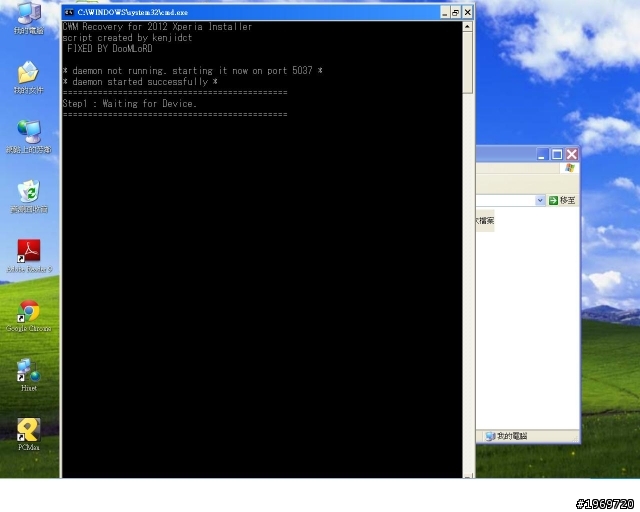Image resolution: width=640 pixels, height=512 pixels.
Task: Launch Adobe Reader 9 shortcut
Action: click(29, 256)
